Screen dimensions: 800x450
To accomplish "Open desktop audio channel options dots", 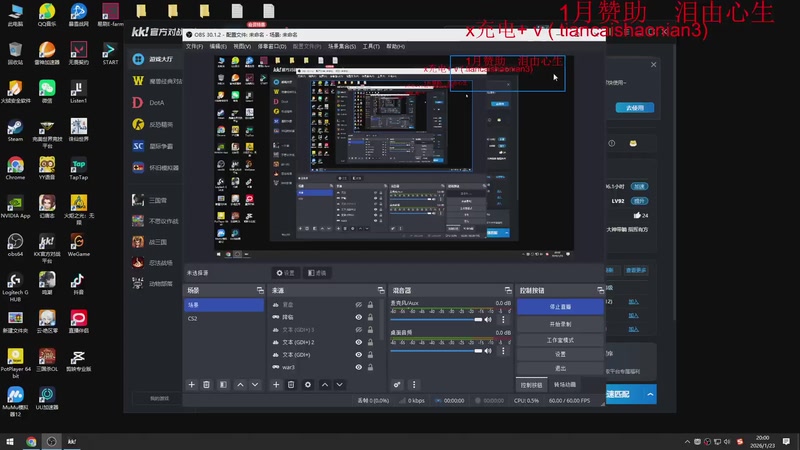I will coord(503,351).
